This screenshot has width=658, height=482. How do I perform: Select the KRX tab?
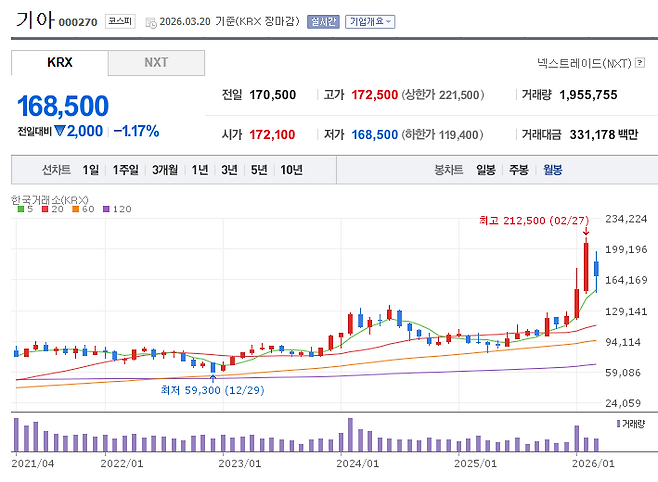click(x=60, y=62)
